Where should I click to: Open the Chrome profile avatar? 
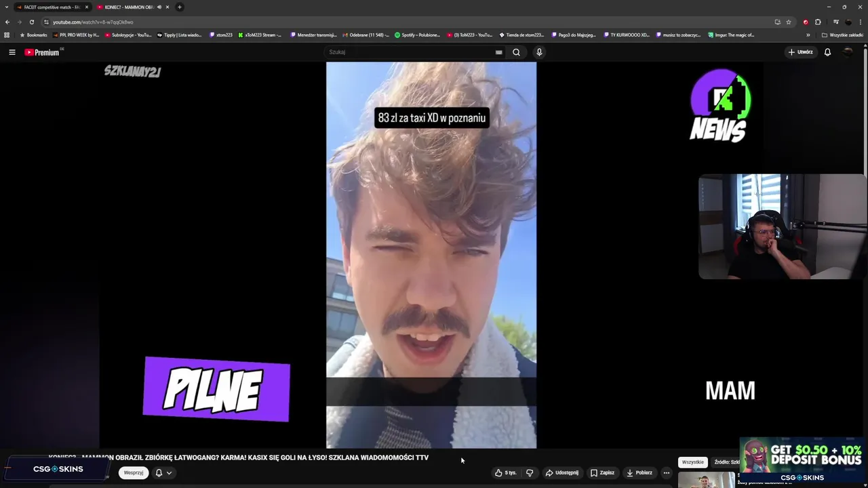(848, 22)
